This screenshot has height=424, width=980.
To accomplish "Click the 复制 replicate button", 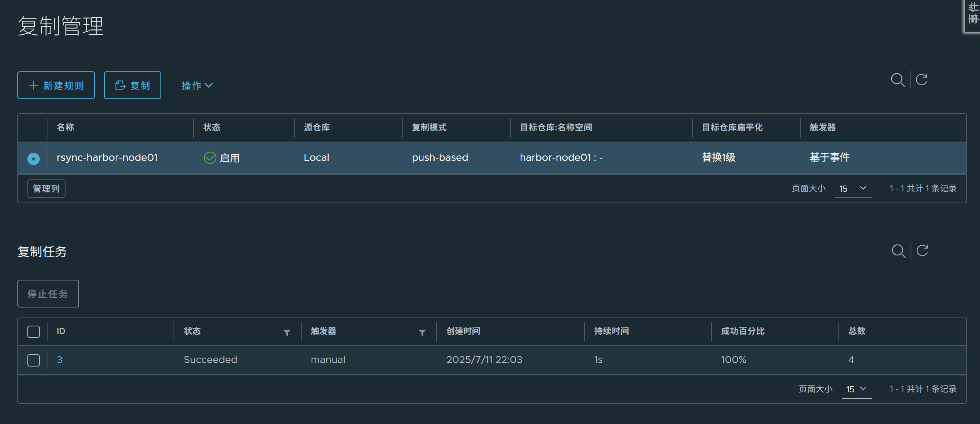I will pyautogui.click(x=132, y=85).
